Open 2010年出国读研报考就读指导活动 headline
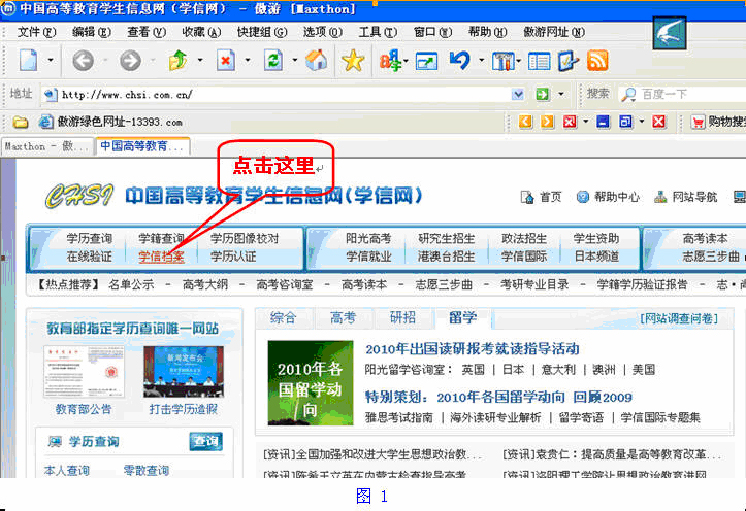 point(472,349)
